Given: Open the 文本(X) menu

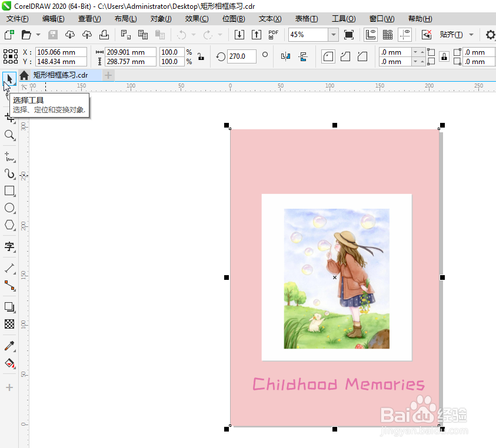Looking at the screenshot, I should pos(270,19).
